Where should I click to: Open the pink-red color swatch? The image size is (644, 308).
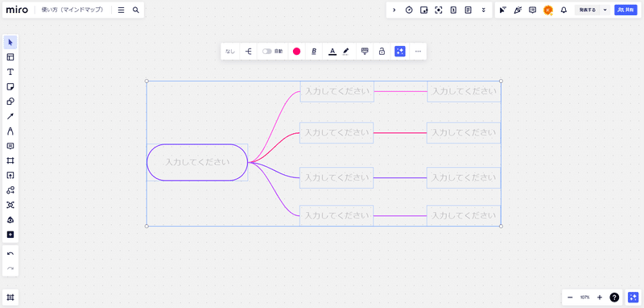click(296, 52)
